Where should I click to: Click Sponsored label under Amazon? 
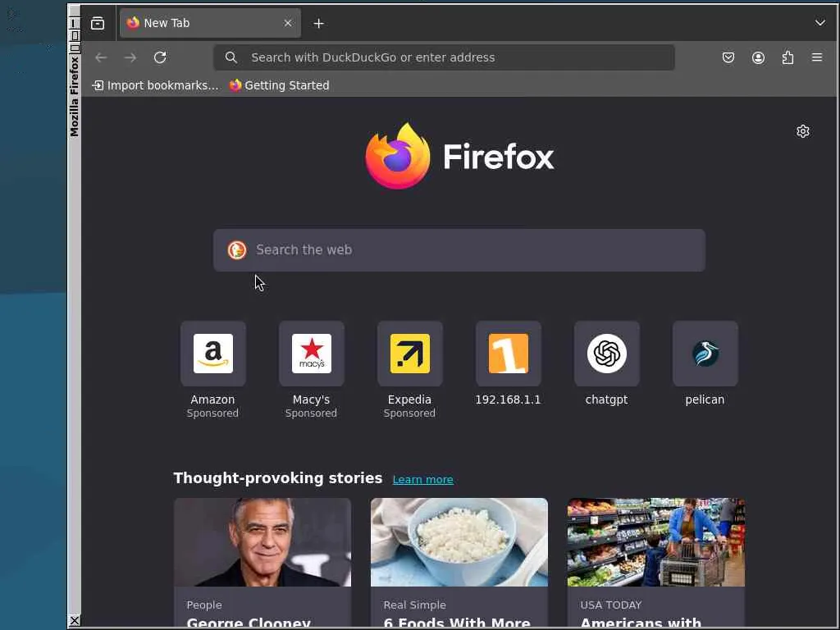tap(212, 413)
